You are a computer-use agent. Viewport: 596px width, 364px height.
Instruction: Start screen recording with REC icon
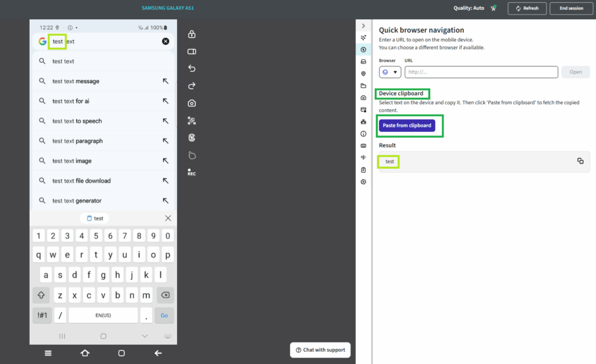point(191,172)
